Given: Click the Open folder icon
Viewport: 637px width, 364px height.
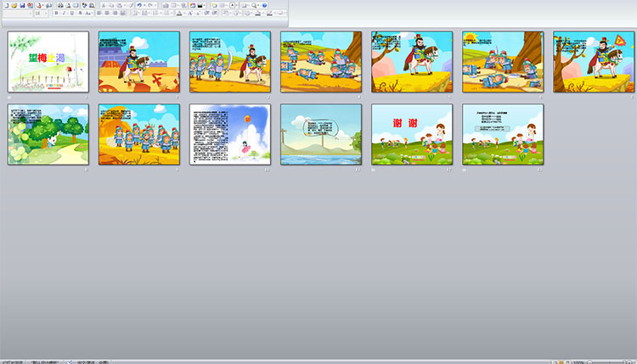Looking at the screenshot, I should tap(14, 5).
